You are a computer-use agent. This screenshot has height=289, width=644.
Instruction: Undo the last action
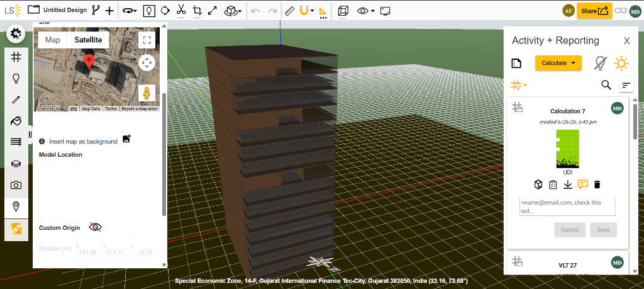coord(255,11)
